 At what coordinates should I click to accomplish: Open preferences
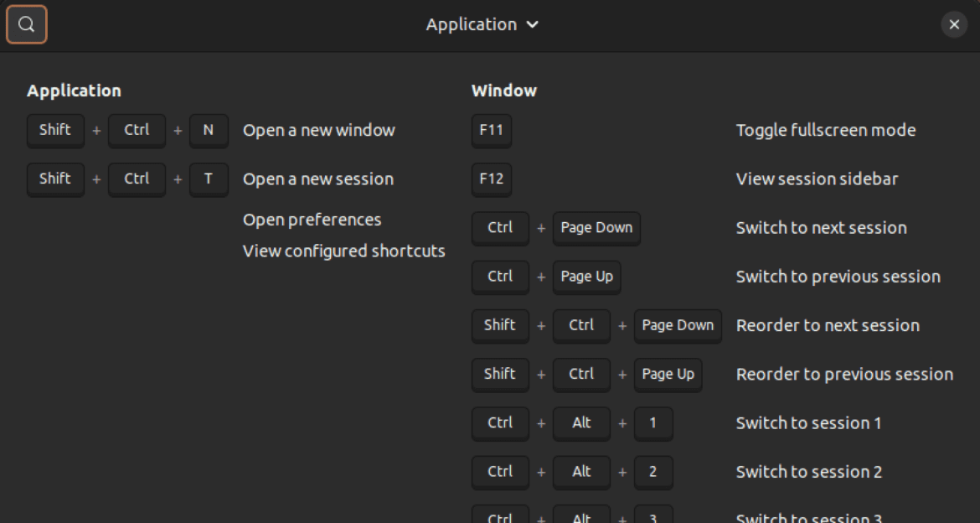312,220
